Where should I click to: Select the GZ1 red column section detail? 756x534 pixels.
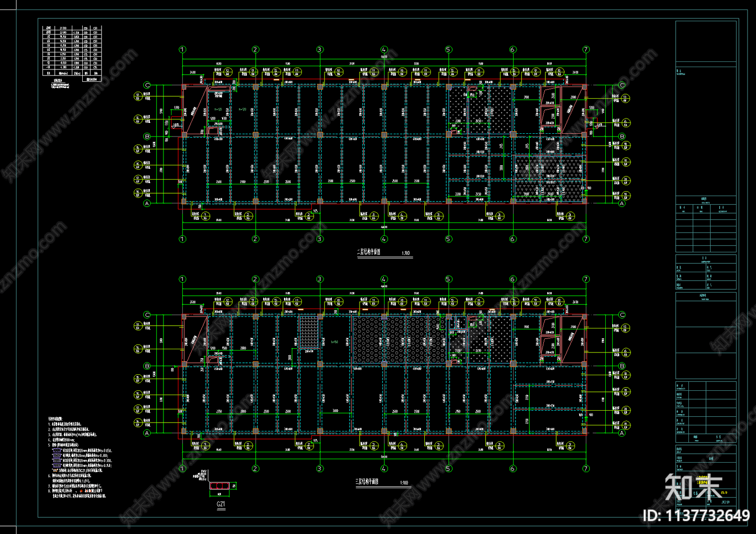(219, 486)
